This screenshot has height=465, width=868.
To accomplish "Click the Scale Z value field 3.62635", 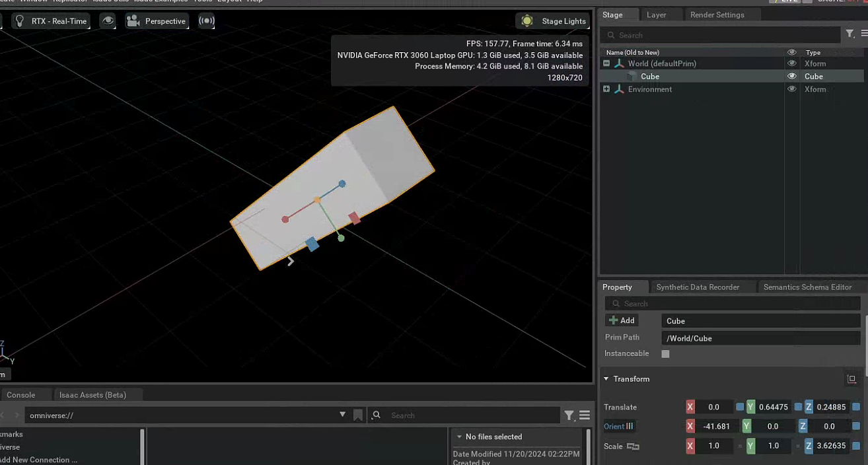I will point(832,447).
